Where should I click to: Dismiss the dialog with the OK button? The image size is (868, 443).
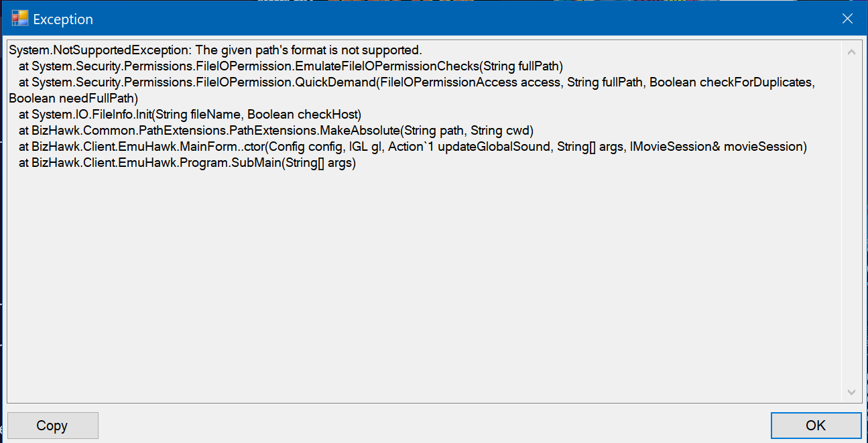click(x=816, y=426)
